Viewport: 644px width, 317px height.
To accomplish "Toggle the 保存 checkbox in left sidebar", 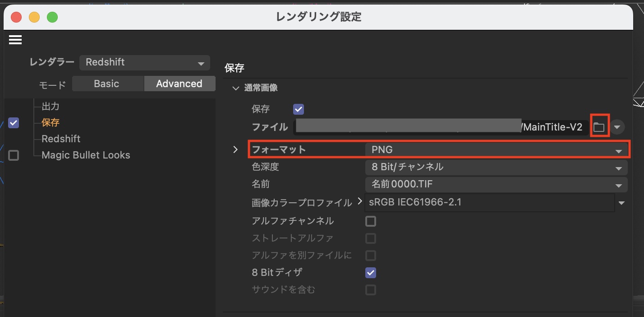I will (x=14, y=123).
